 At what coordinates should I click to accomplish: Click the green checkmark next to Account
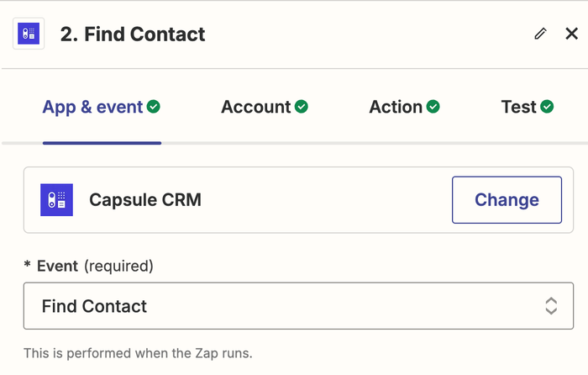click(x=301, y=107)
